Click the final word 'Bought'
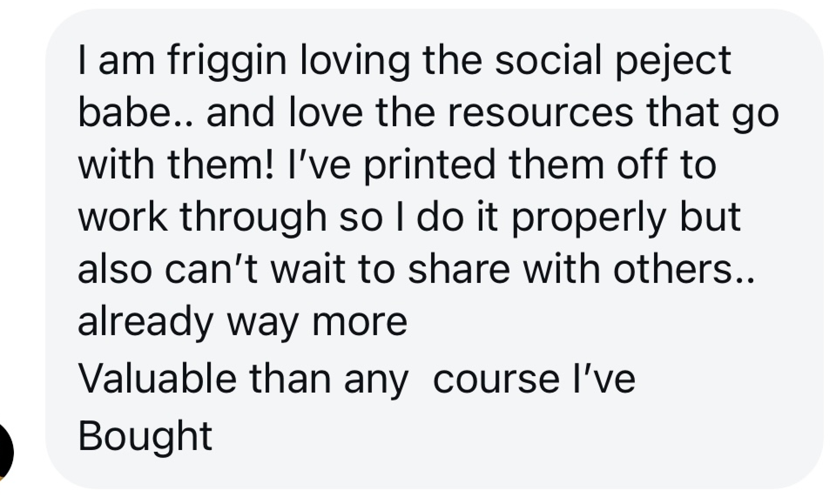Image resolution: width=836 pixels, height=504 pixels. pos(145,436)
